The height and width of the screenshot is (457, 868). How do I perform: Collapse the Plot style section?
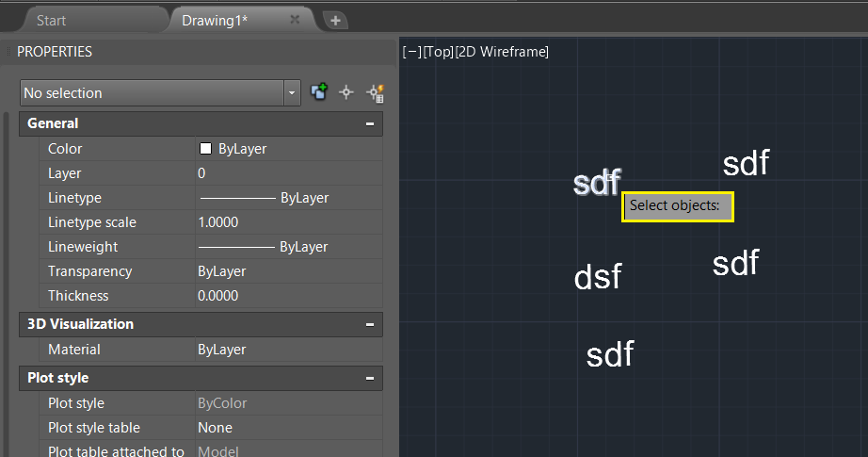click(x=370, y=379)
